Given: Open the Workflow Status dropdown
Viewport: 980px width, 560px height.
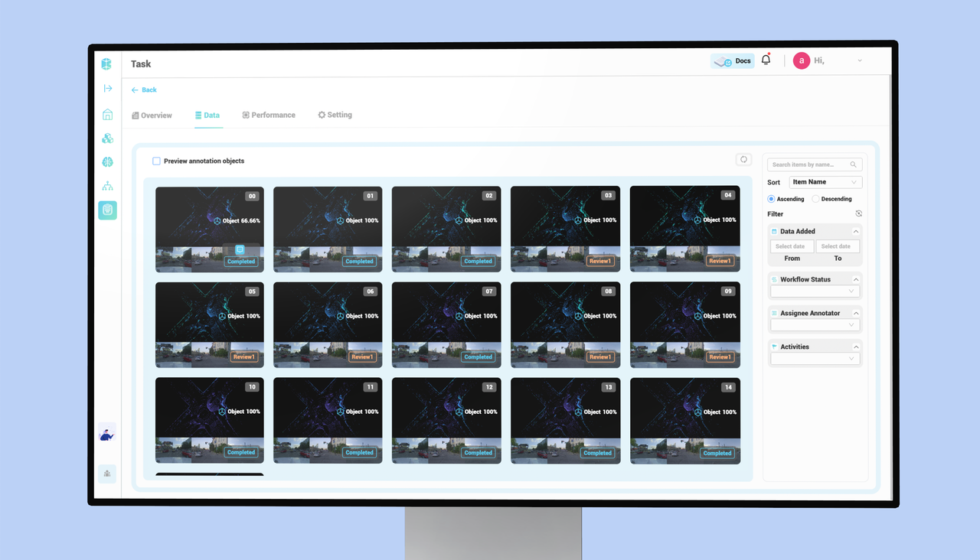Looking at the screenshot, I should coord(815,291).
